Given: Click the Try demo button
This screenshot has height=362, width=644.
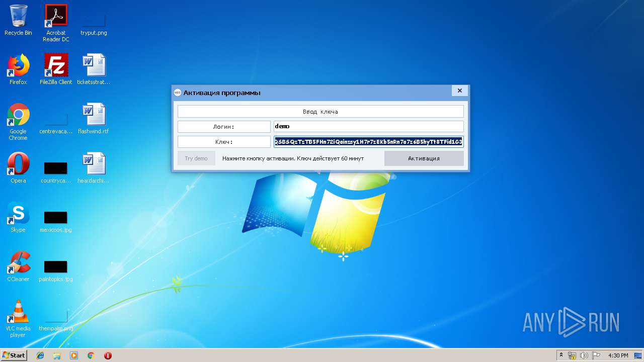Looking at the screenshot, I should (x=196, y=158).
